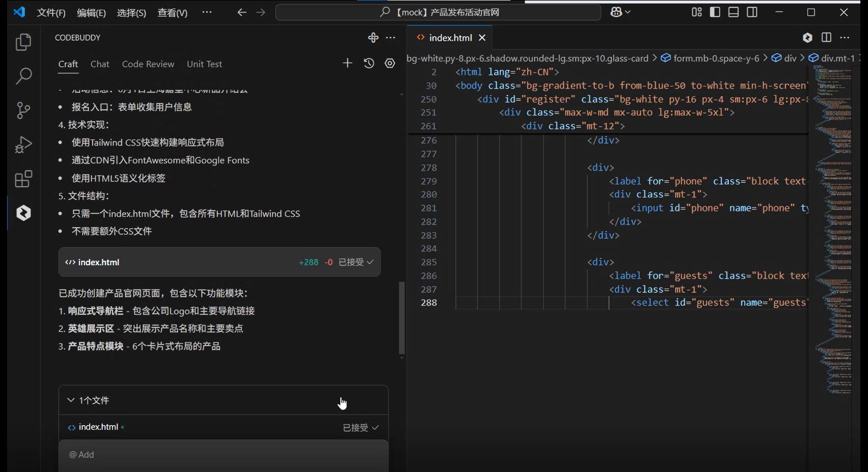Click the CodeBuddy icon in activity bar
Image resolution: width=868 pixels, height=472 pixels.
(23, 213)
